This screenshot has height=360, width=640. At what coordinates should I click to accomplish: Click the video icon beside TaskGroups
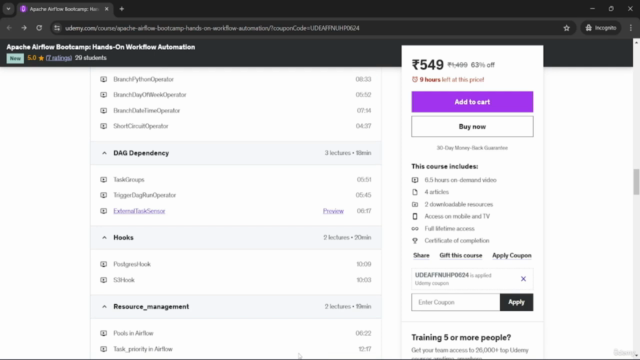(x=104, y=180)
